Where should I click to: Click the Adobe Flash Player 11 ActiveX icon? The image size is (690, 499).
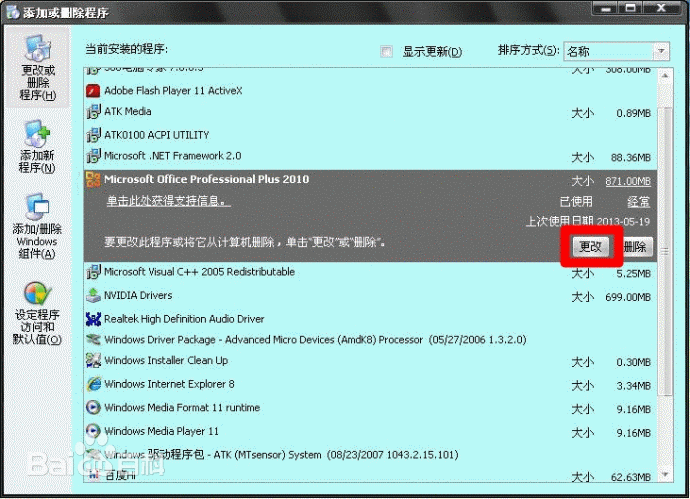point(93,91)
